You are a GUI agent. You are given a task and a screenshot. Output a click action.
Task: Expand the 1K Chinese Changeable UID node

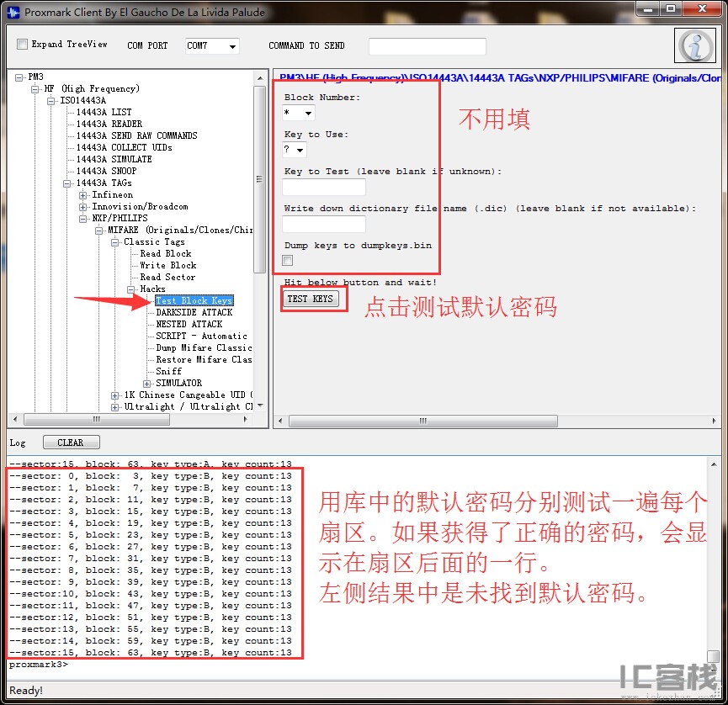(114, 395)
